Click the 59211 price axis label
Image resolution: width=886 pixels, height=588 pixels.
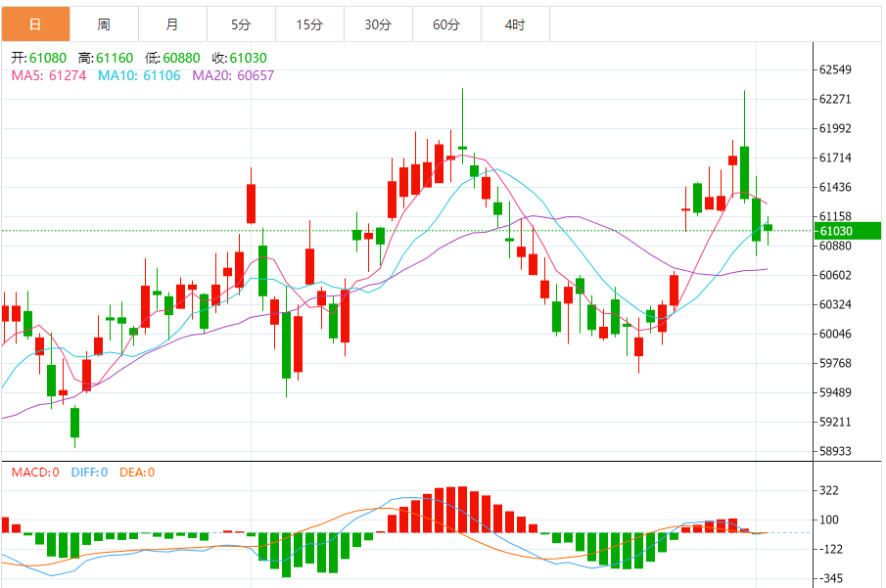[835, 423]
